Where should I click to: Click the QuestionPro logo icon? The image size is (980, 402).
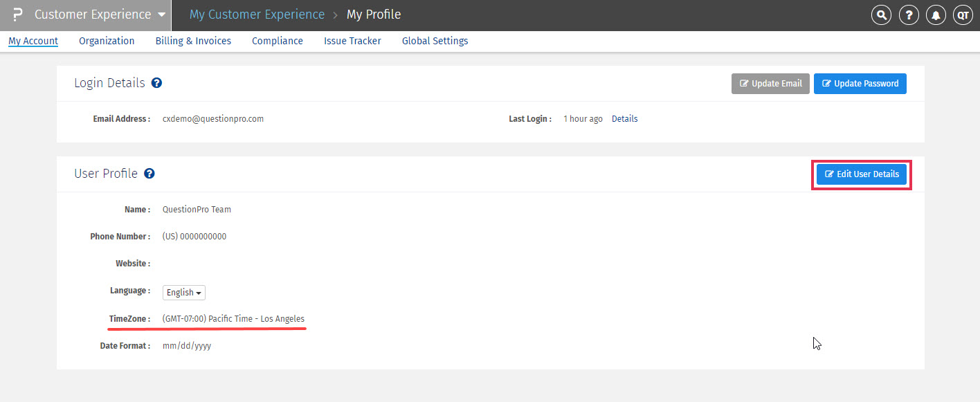click(17, 15)
